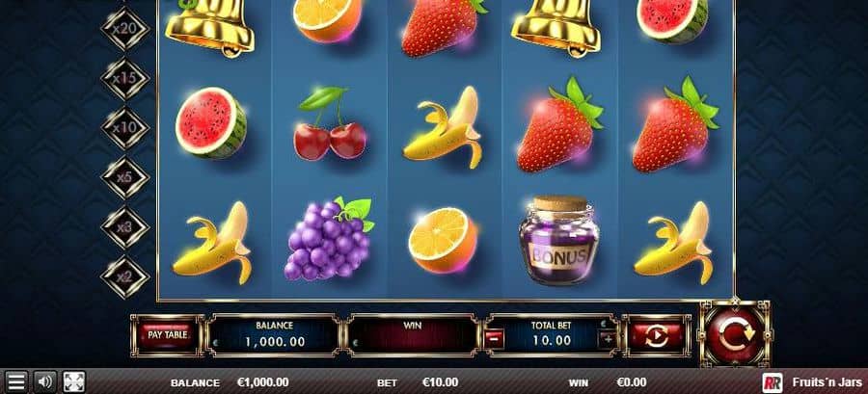Mute the game sound speaker icon
The width and height of the screenshot is (868, 394).
click(x=44, y=381)
